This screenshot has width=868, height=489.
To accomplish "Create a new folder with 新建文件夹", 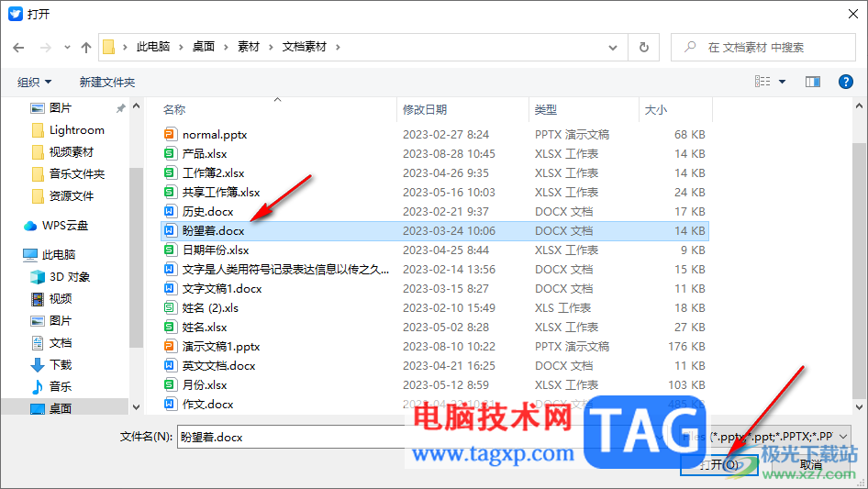I will [x=106, y=82].
